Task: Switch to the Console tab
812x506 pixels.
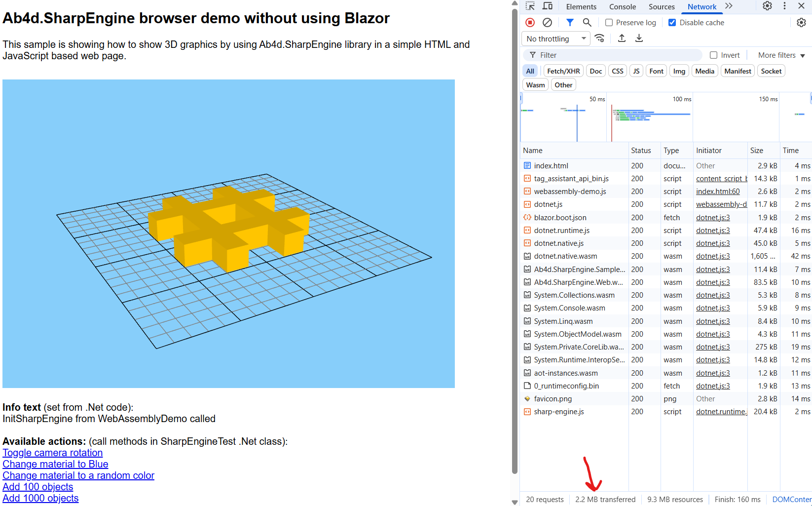Action: pos(622,7)
